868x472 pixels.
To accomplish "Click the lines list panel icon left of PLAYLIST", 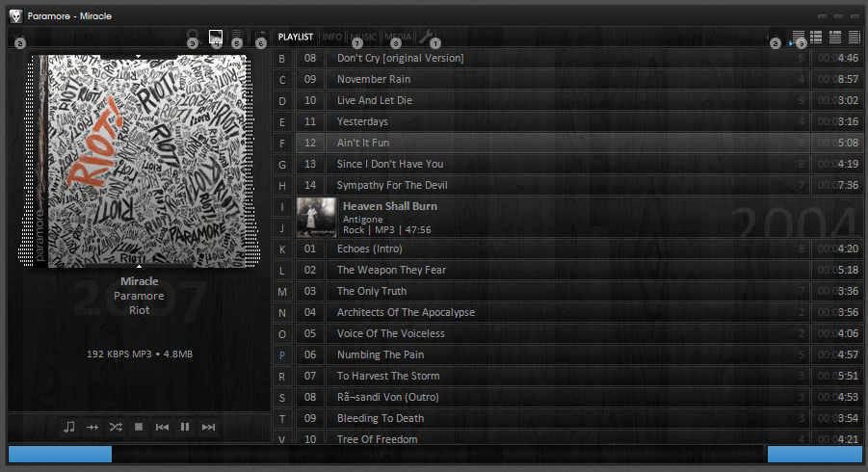I will (x=236, y=36).
